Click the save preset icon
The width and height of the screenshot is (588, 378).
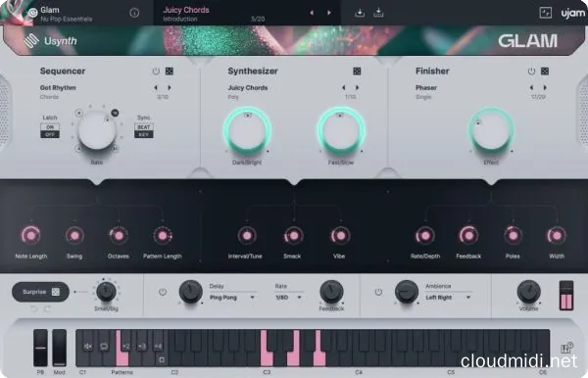[x=360, y=13]
